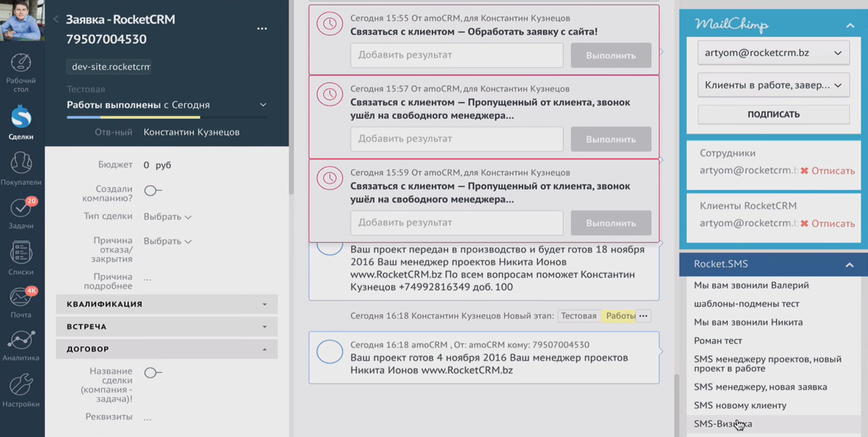Click Выполнить for Обработать заявку с сайта task

pos(611,56)
